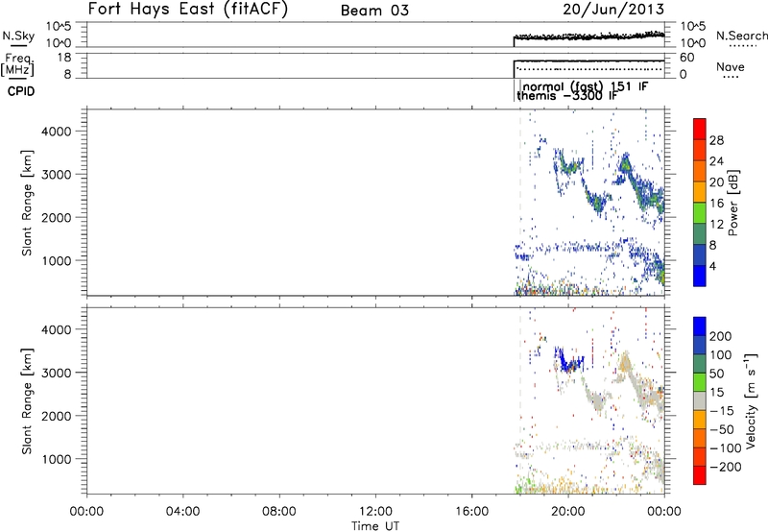Click the light green Power colorbar segment
This screenshot has width=768, height=532.
(x=700, y=213)
